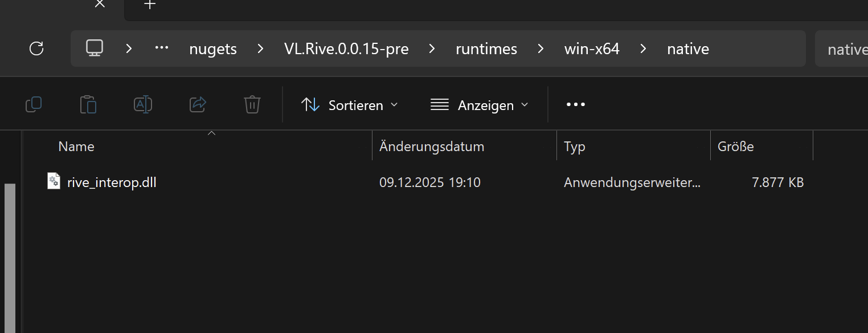Show hidden breadcrumb path via ellipsis
Viewport: 868px width, 333px height.
tap(162, 48)
